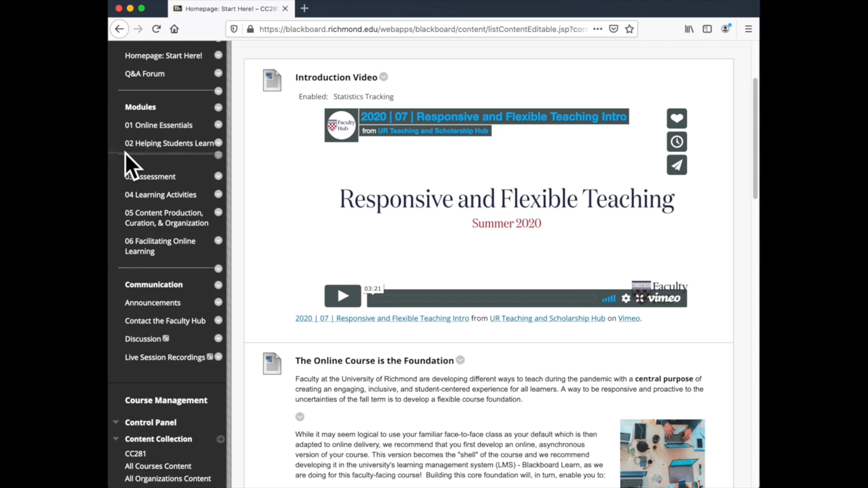Viewport: 868px width, 488px height.
Task: Go to Content Collection with arrow icon
Action: [220, 439]
